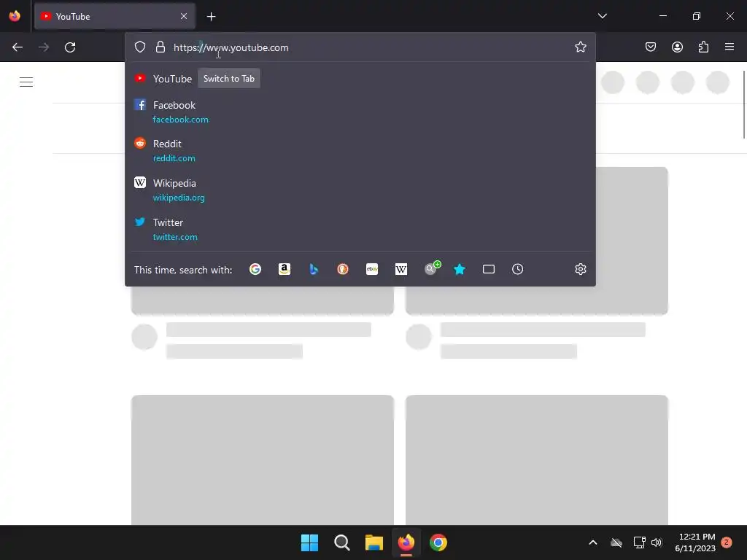Image resolution: width=747 pixels, height=560 pixels.
Task: Click the site security padlock icon
Action: click(x=160, y=47)
